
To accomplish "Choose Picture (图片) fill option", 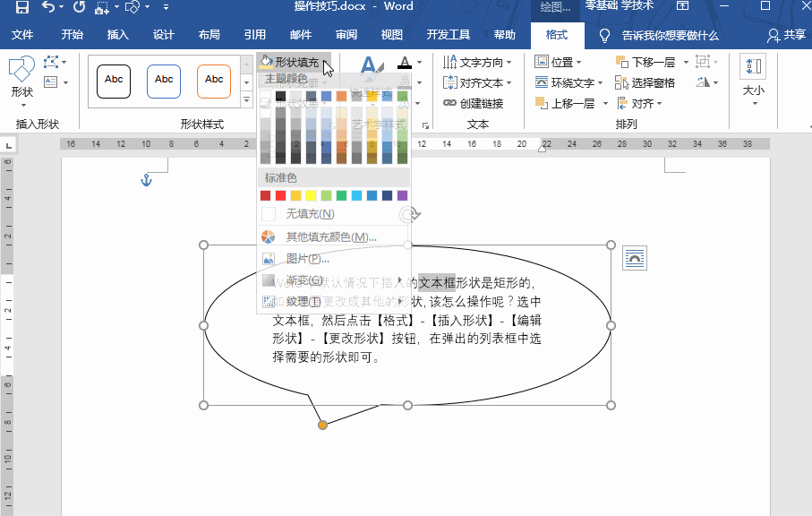I will click(334, 259).
